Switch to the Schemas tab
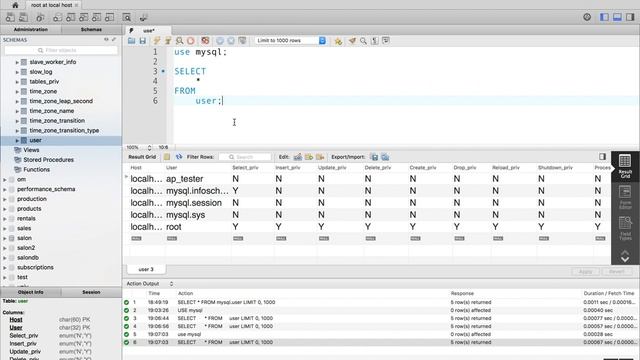The width and height of the screenshot is (640, 360). 91,29
